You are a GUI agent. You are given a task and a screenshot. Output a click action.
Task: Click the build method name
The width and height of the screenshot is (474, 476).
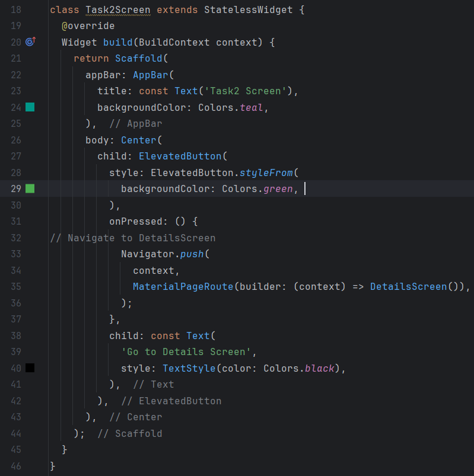coord(118,42)
